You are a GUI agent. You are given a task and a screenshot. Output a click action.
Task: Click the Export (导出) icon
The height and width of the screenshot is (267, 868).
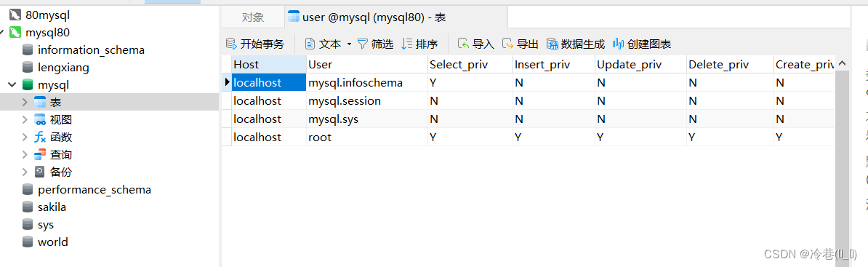click(507, 44)
